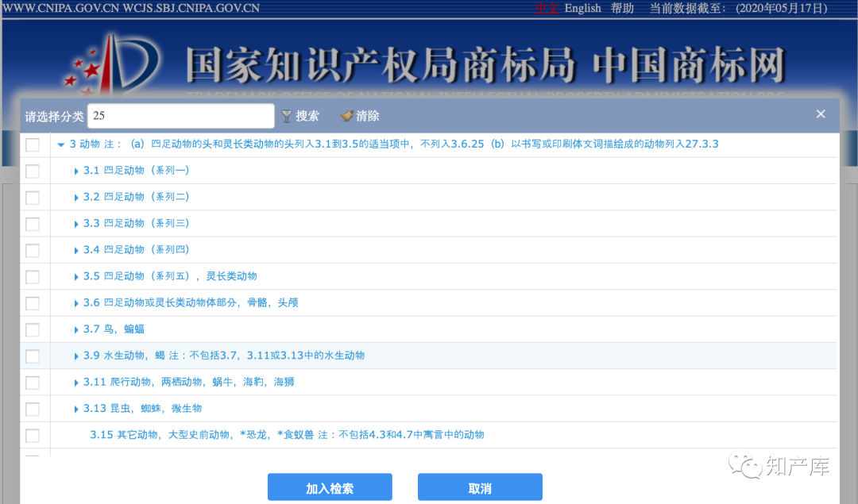Select tree item 3.2 四足动物(系列二) text
The image size is (858, 504).
pyautogui.click(x=137, y=197)
